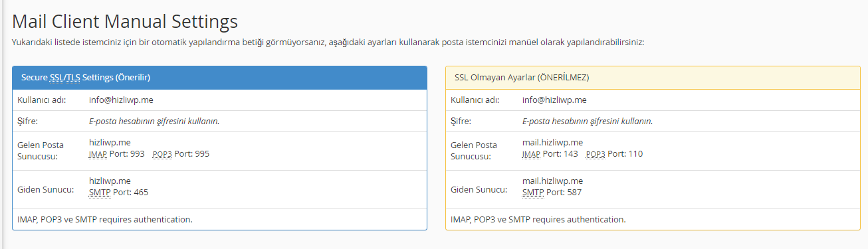The image size is (868, 249).
Task: Click "Gelen Posta Sunucusu:" label in the secure panel
Action: [41, 151]
